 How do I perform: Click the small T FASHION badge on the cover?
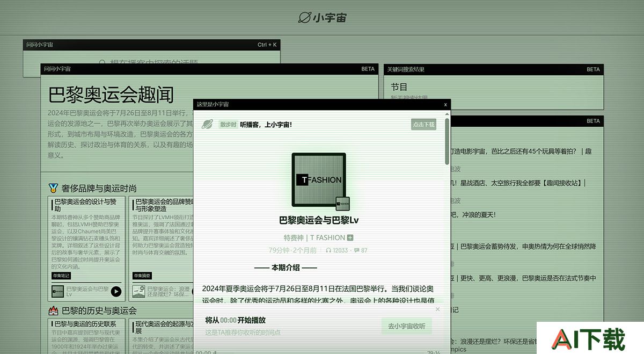(x=343, y=204)
